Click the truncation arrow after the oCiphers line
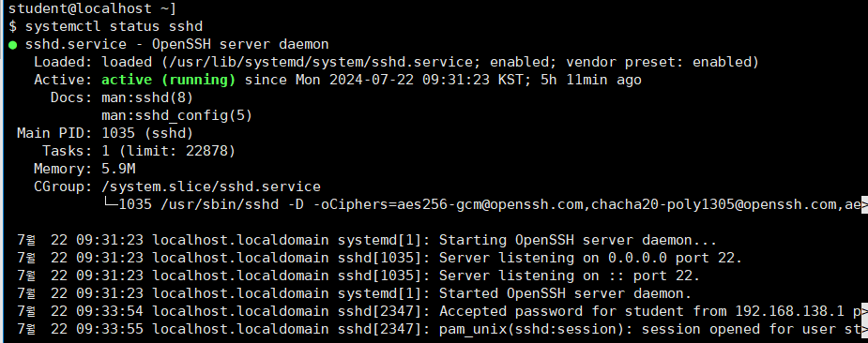The width and height of the screenshot is (868, 343). coord(864,206)
